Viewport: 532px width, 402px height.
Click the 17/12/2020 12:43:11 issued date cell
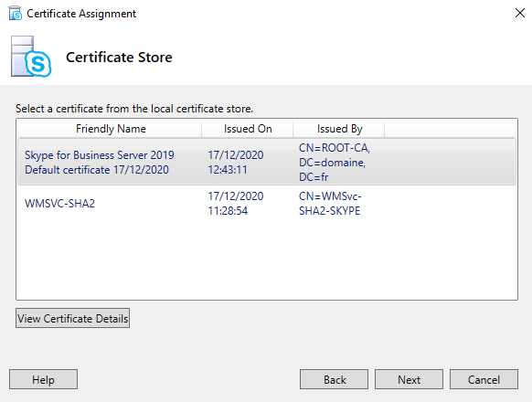click(236, 162)
